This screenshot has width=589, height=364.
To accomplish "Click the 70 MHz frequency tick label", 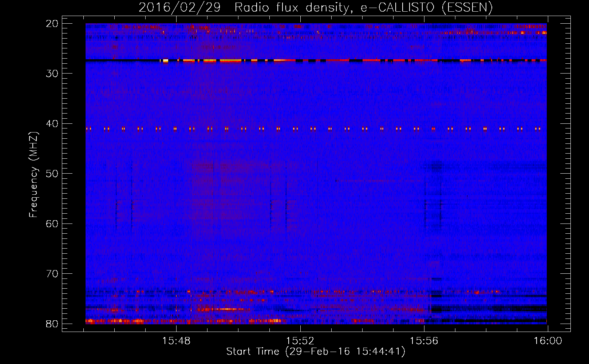I will tap(52, 274).
